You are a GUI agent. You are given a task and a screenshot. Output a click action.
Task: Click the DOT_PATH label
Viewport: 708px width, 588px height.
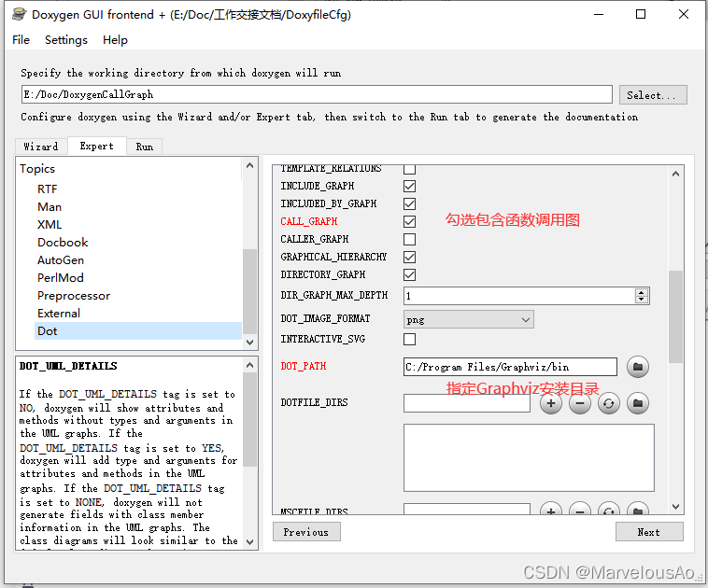point(304,366)
